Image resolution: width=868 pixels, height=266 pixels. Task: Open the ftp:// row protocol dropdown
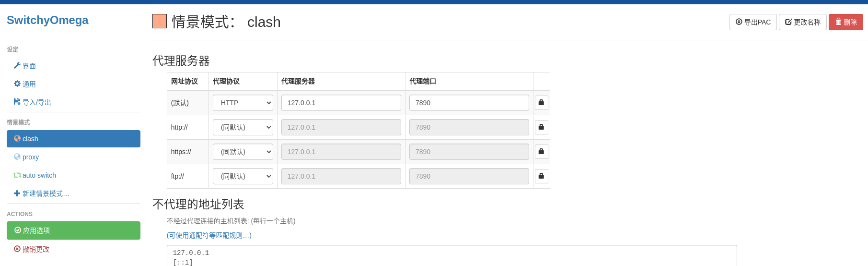click(x=243, y=176)
